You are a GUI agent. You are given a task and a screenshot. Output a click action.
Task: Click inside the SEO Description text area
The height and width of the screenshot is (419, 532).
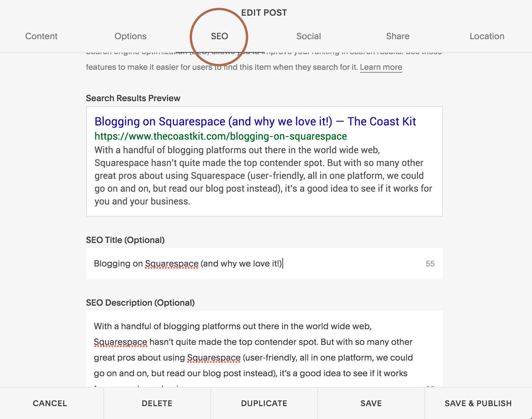(x=264, y=349)
